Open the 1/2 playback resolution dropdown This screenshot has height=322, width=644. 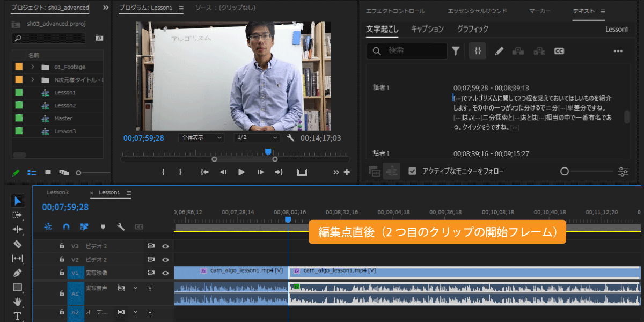(x=257, y=138)
